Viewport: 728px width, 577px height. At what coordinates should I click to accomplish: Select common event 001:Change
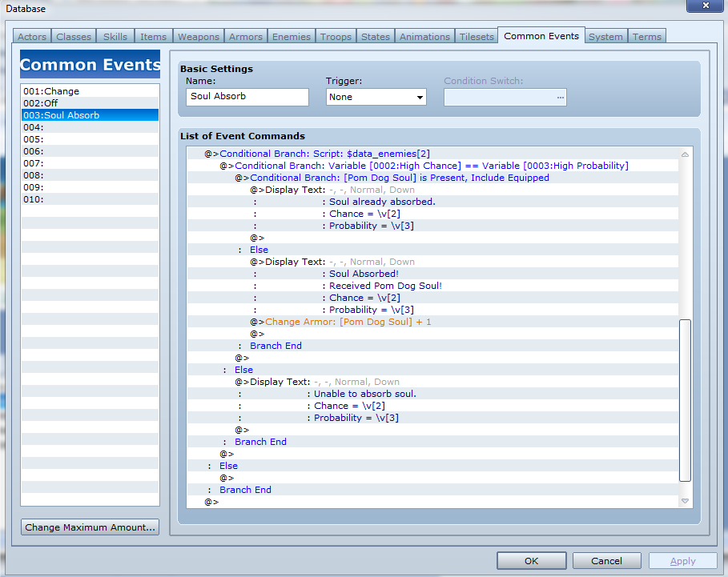tap(90, 91)
